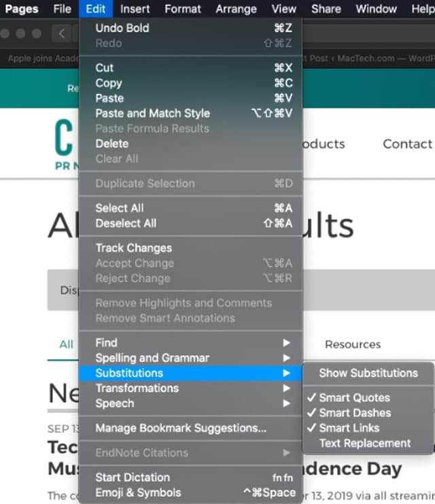Open the Contact page link
435x504 pixels.
pos(407,144)
